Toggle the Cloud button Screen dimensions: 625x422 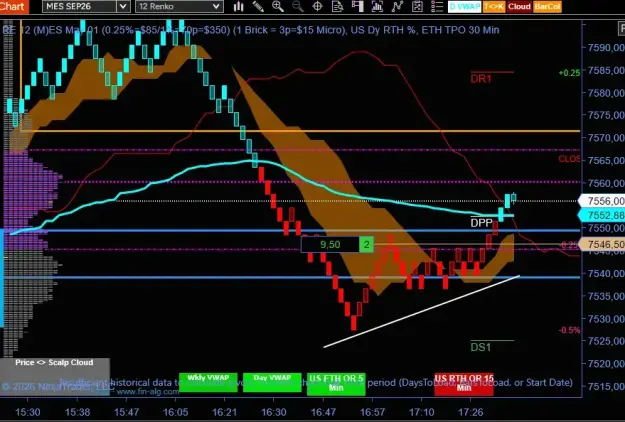(519, 7)
